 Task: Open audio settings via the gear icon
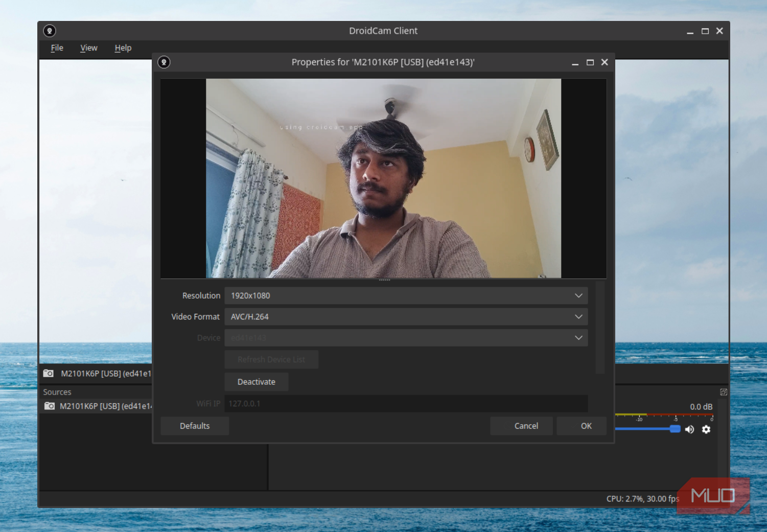(x=706, y=430)
